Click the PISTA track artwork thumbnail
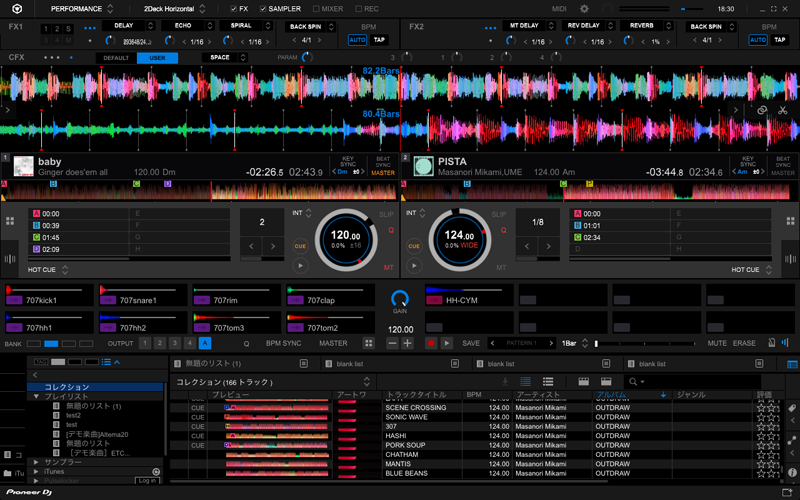Viewport: 800px width, 500px height. click(x=423, y=166)
